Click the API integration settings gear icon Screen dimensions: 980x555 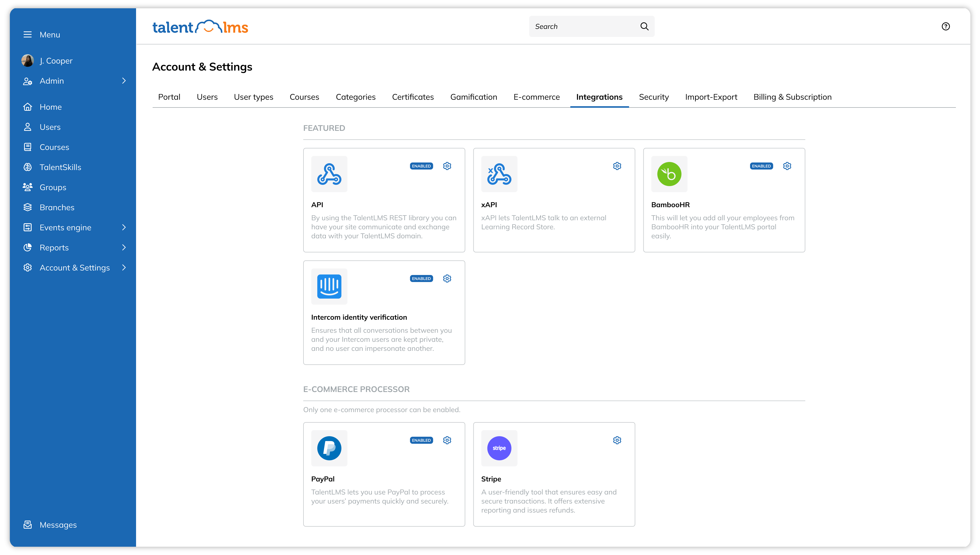click(x=447, y=166)
